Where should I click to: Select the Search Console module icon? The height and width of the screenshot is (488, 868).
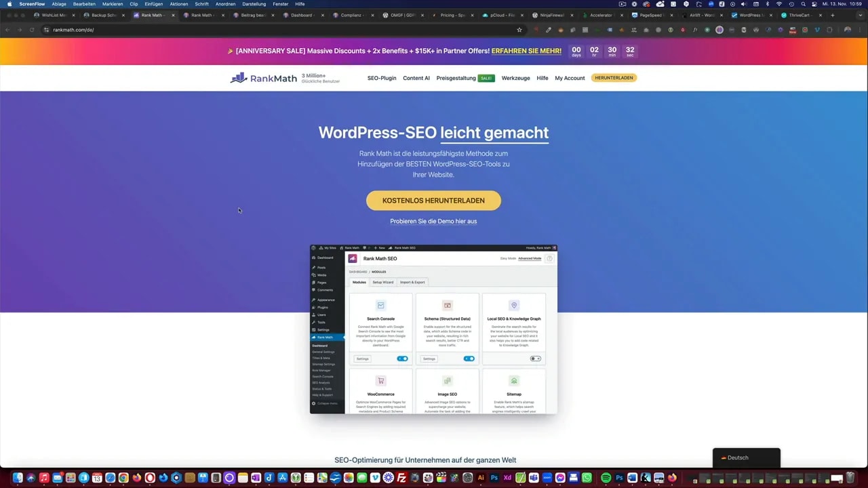(x=380, y=305)
